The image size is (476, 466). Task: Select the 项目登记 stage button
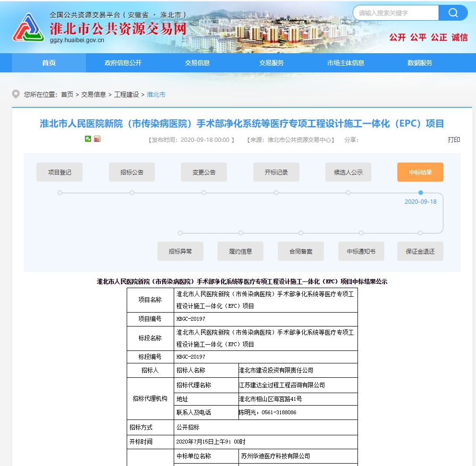59,172
